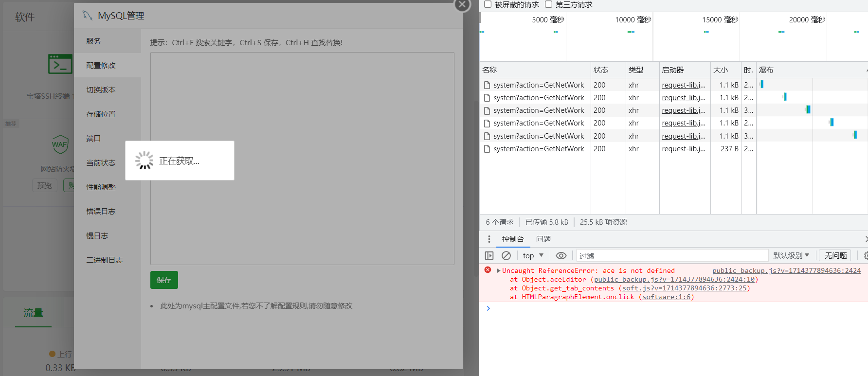868x376 pixels.
Task: Click the MySQL dolphin logo icon
Action: point(88,16)
